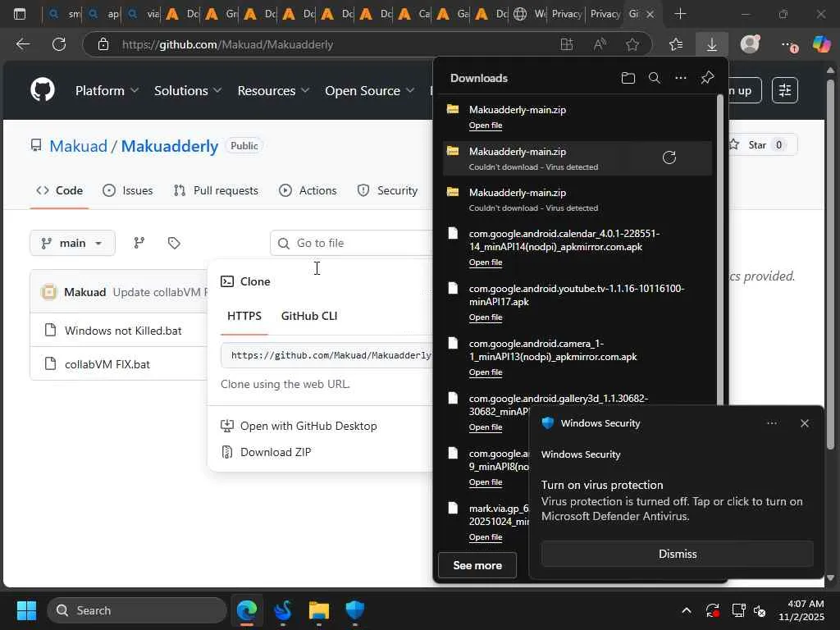Search downloads using magnifier icon
Screen dimensions: 840x630
point(654,78)
